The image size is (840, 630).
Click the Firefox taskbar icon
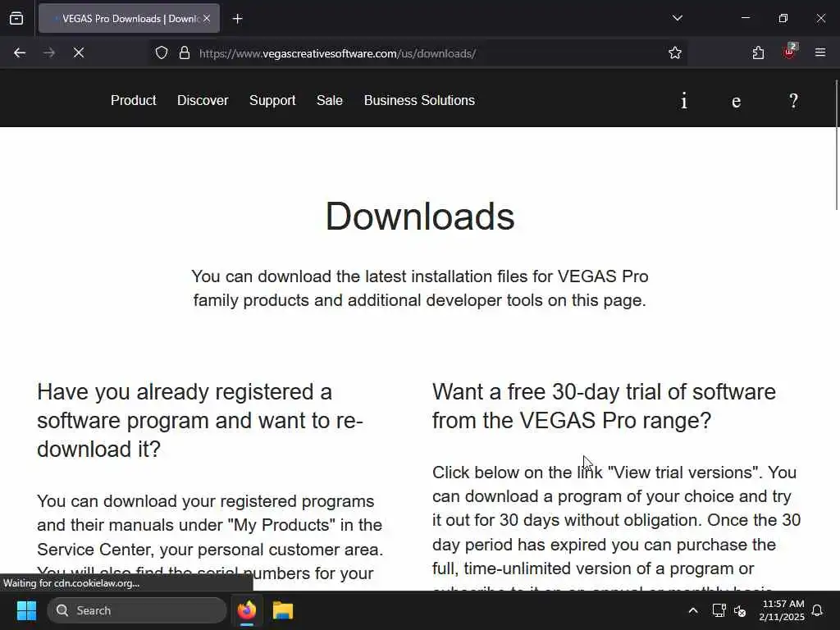tap(247, 610)
